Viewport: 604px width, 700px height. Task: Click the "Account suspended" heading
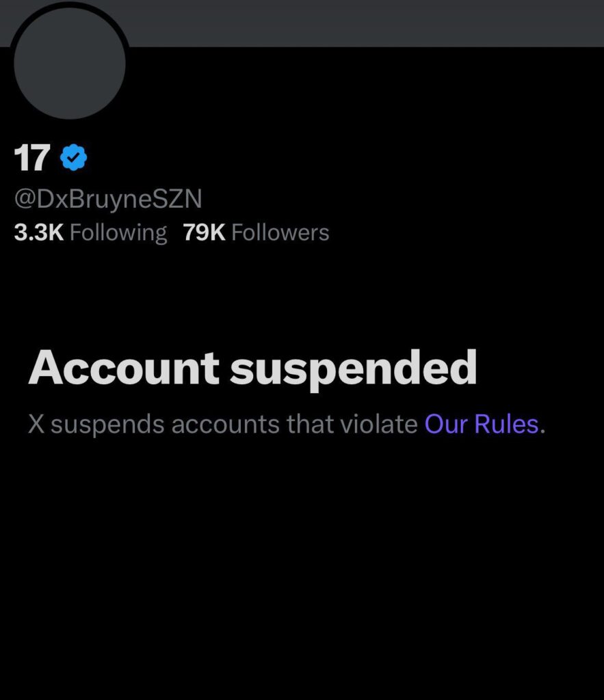[x=252, y=367]
